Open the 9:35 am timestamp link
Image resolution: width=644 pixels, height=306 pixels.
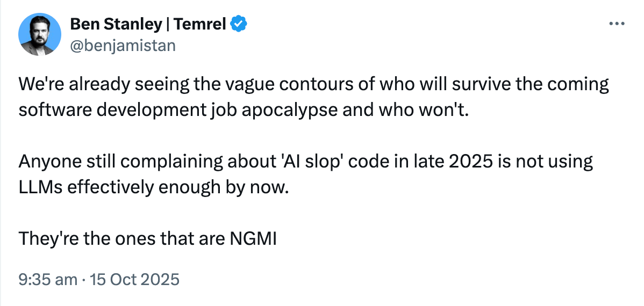[48, 280]
